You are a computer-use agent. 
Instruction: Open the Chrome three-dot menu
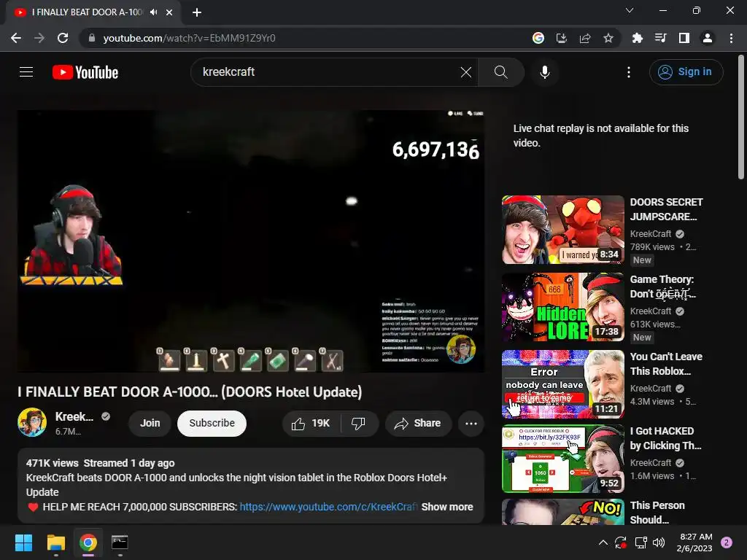(x=731, y=38)
